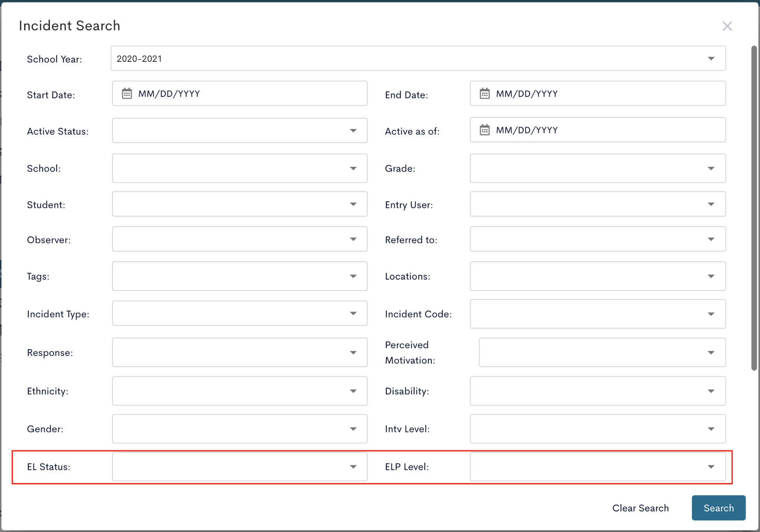This screenshot has width=760, height=532.
Task: Open the Gender dropdown
Action: click(240, 429)
